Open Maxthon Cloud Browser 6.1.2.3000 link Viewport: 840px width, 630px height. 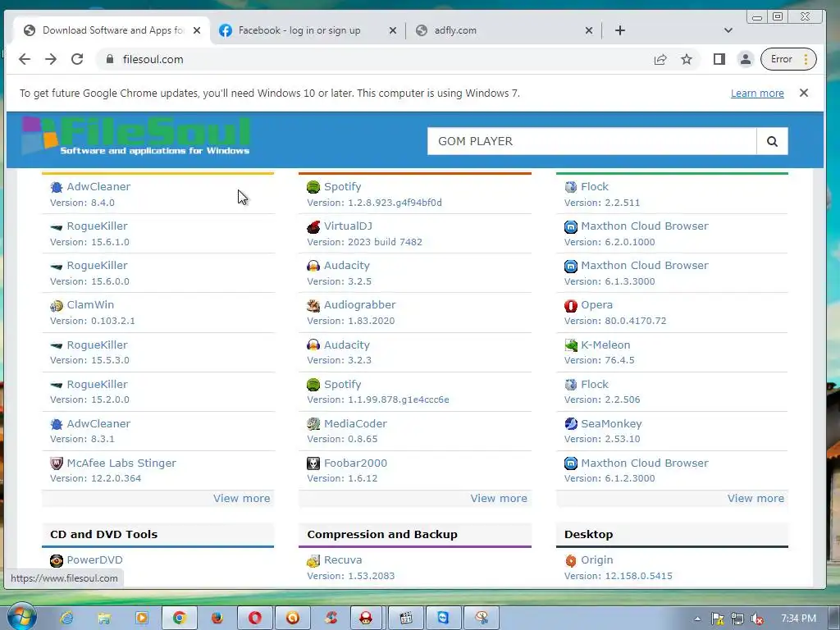pyautogui.click(x=645, y=463)
